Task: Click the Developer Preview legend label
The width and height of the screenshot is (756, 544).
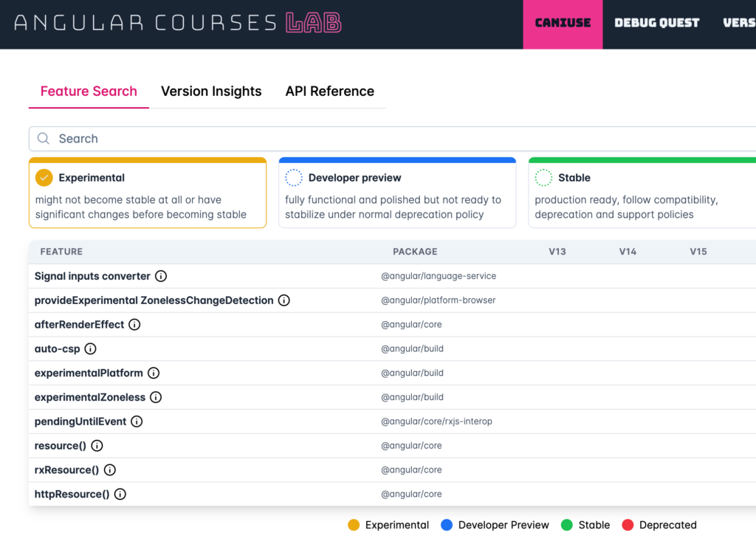Action: coord(504,526)
